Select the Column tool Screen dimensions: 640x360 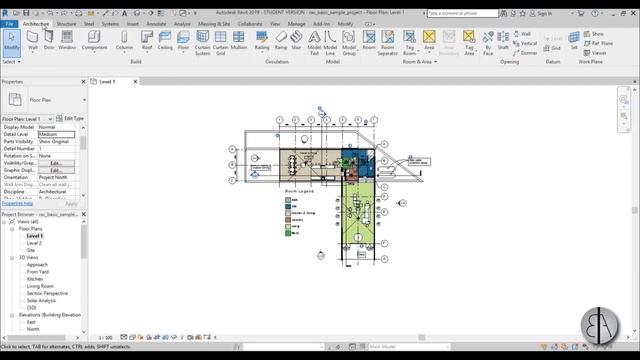tap(124, 41)
